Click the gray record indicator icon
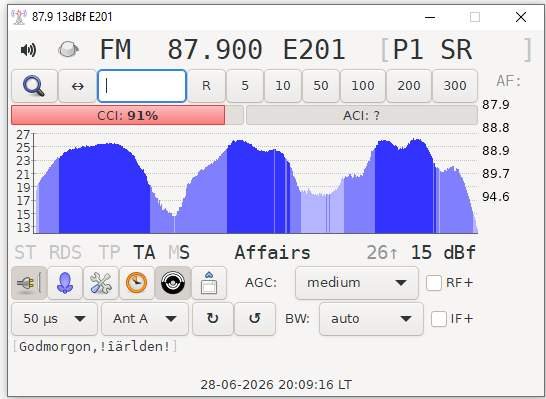The height and width of the screenshot is (399, 546). [x=69, y=49]
